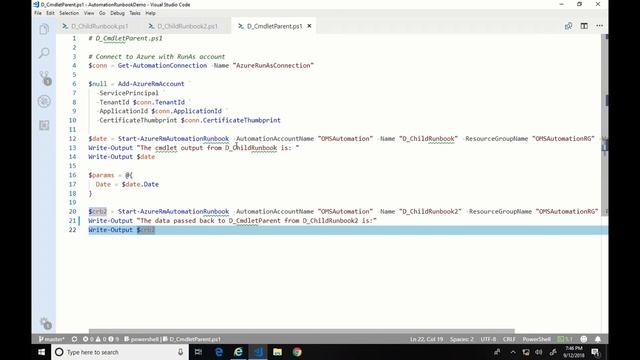This screenshot has height=360, width=640.
Task: Click the microphone icon in taskbar search
Action: pyautogui.click(x=180, y=352)
